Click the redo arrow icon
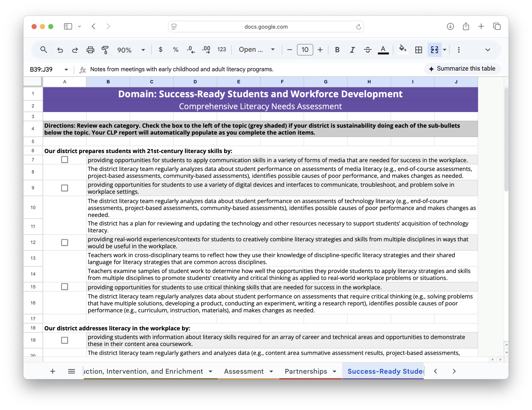This screenshot has width=532, height=410. point(75,50)
